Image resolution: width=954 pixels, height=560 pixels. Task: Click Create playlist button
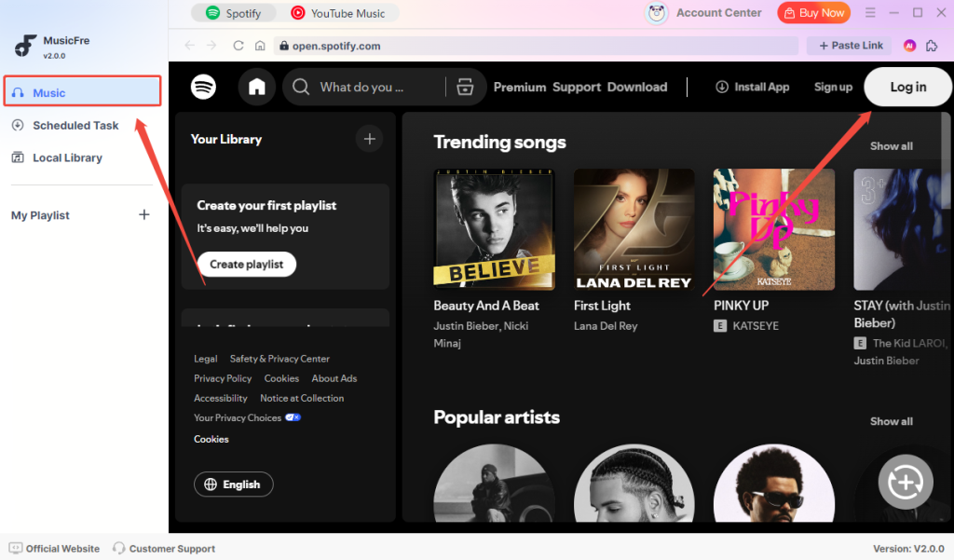[x=246, y=265]
